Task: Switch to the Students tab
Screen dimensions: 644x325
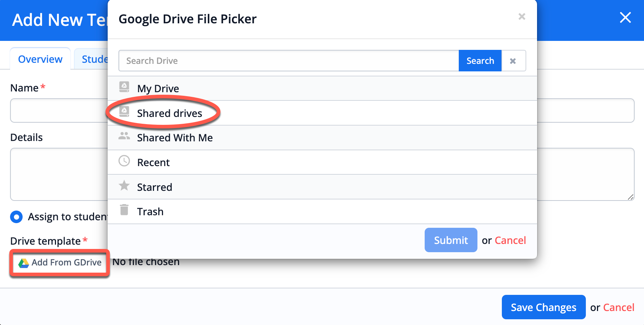Action: click(92, 59)
